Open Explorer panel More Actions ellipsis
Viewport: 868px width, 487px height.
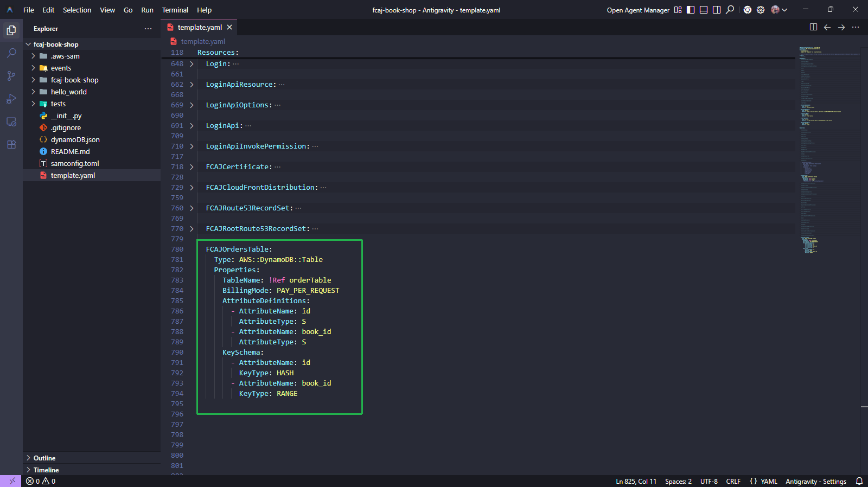(148, 29)
